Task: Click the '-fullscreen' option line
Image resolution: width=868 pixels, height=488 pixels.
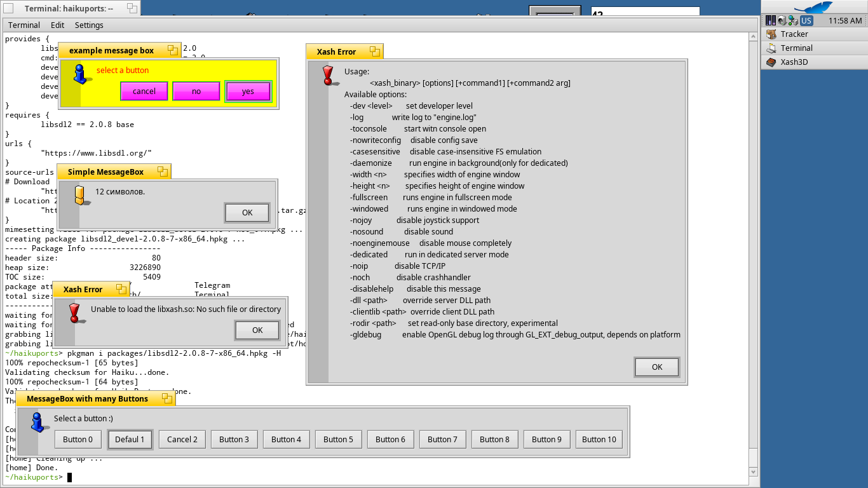Action: (x=431, y=198)
